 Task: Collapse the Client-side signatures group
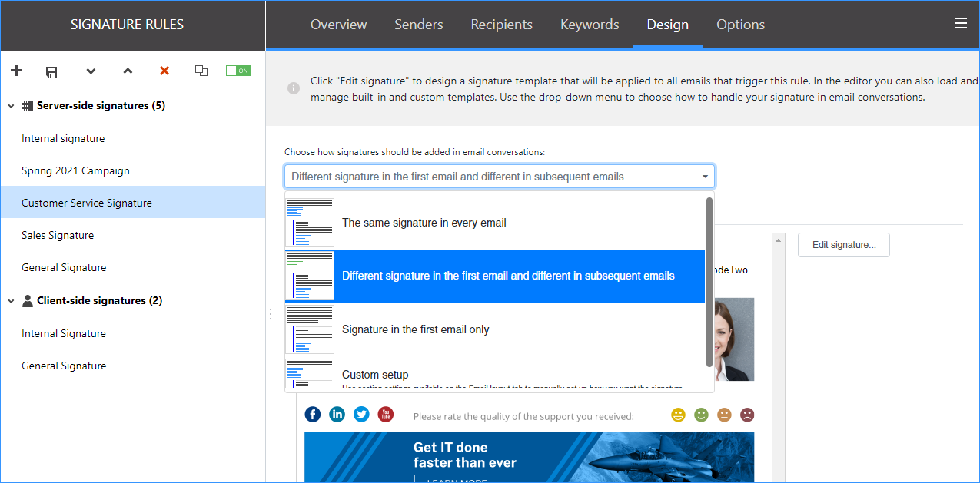[x=11, y=301]
